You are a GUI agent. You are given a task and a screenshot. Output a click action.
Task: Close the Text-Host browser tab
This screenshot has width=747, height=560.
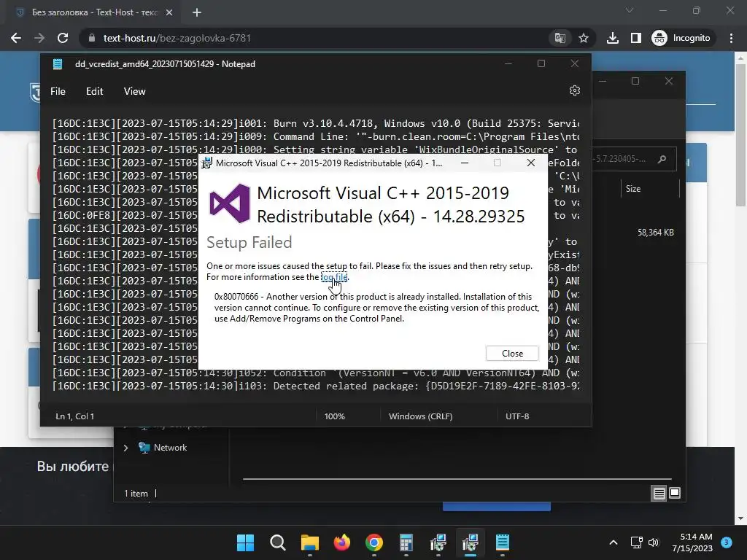(169, 12)
